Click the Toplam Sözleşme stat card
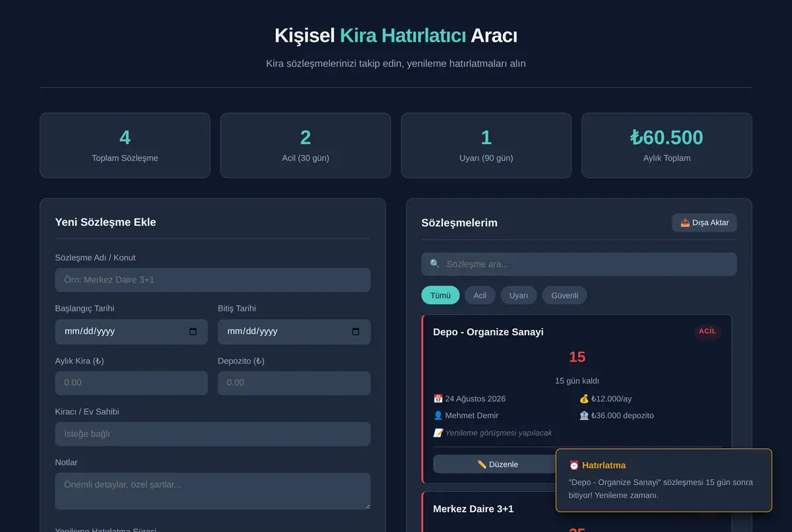This screenshot has width=792, height=532. pos(125,145)
